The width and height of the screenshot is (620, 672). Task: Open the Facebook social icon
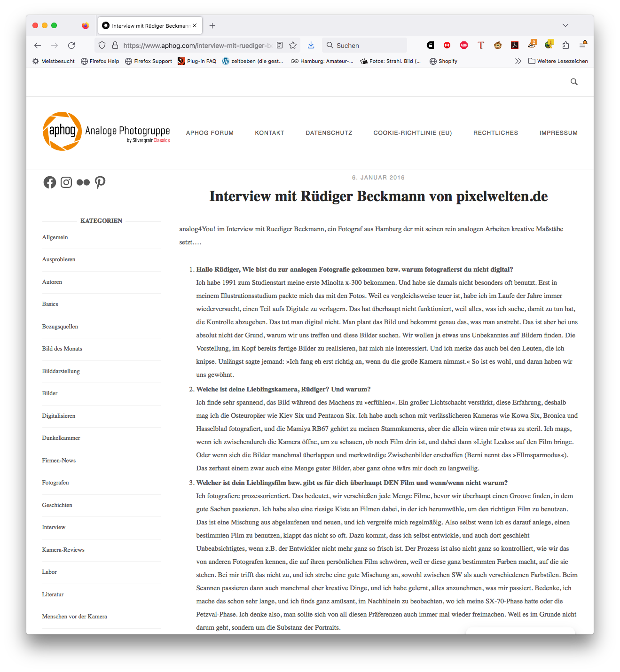click(50, 182)
